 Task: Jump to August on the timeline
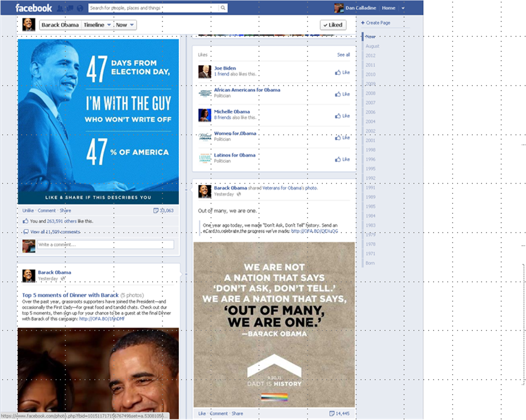pyautogui.click(x=372, y=46)
